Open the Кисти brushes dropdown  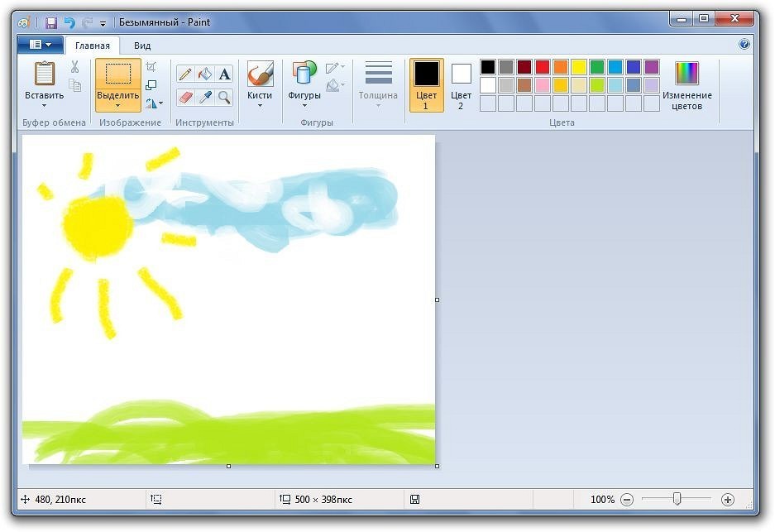260,105
